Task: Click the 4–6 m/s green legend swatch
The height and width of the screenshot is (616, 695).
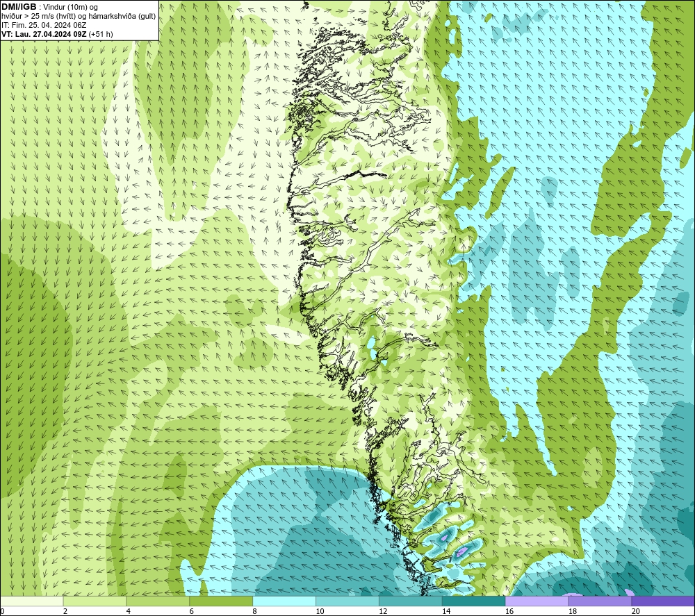Action: tap(158, 601)
